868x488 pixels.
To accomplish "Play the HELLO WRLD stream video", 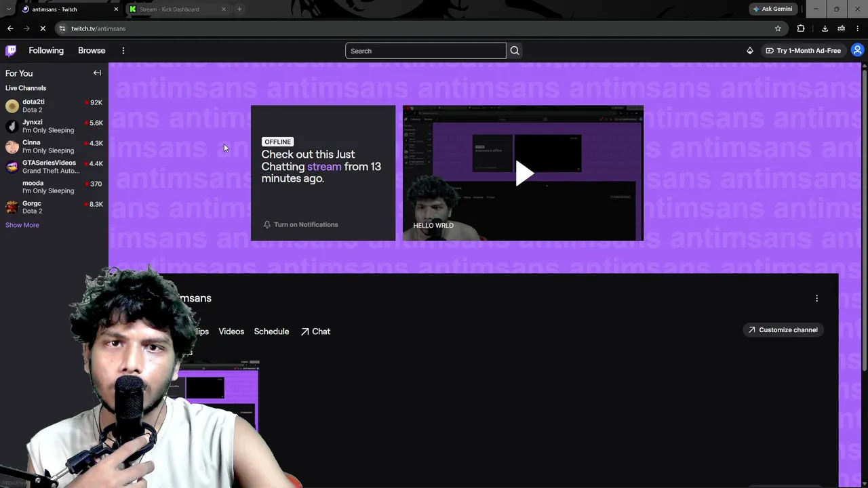I will pos(524,173).
